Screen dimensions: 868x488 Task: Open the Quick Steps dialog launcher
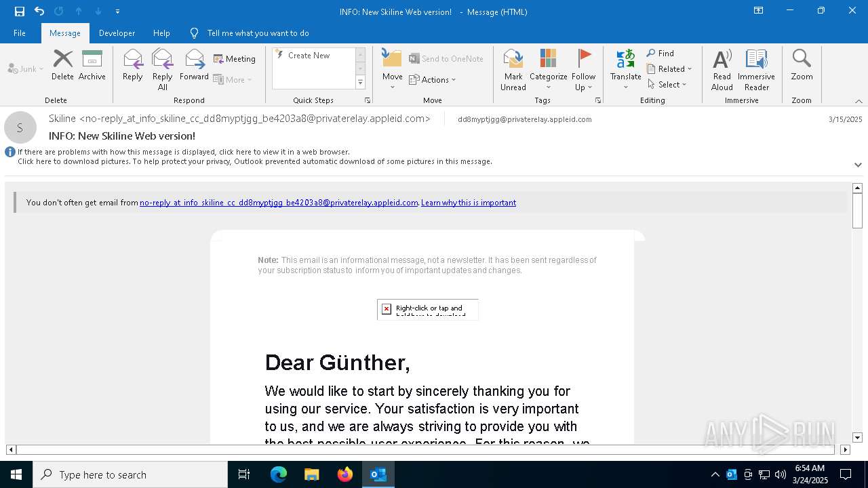tap(368, 100)
